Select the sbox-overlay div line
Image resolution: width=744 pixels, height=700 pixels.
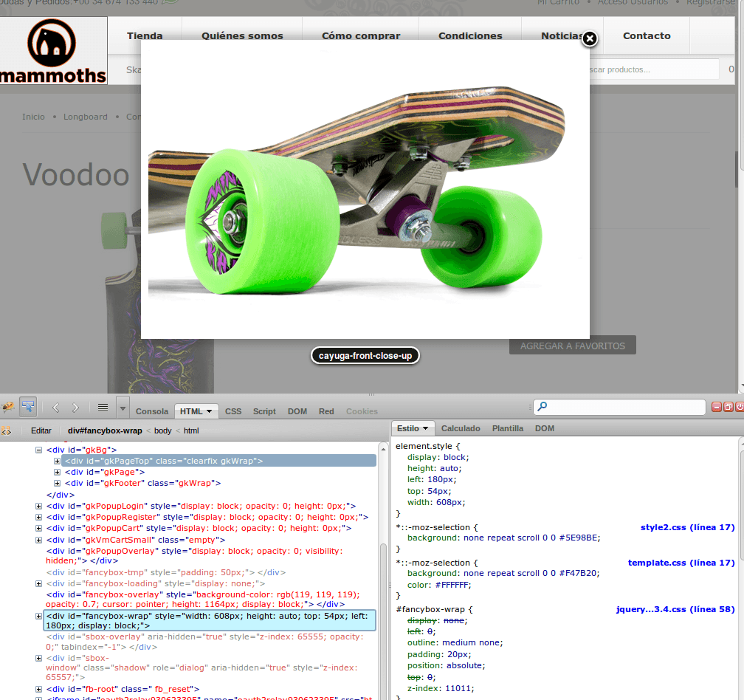click(205, 642)
